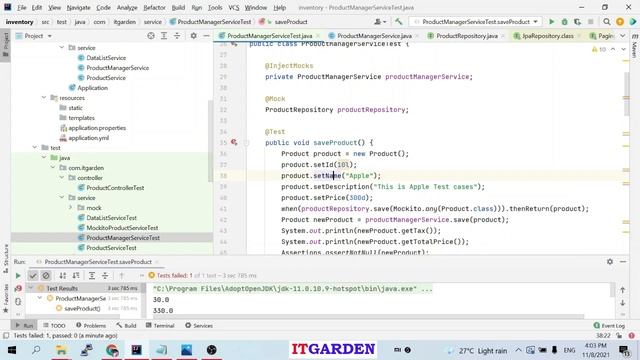Toggle tool window bars icon in status bar

click(6, 336)
